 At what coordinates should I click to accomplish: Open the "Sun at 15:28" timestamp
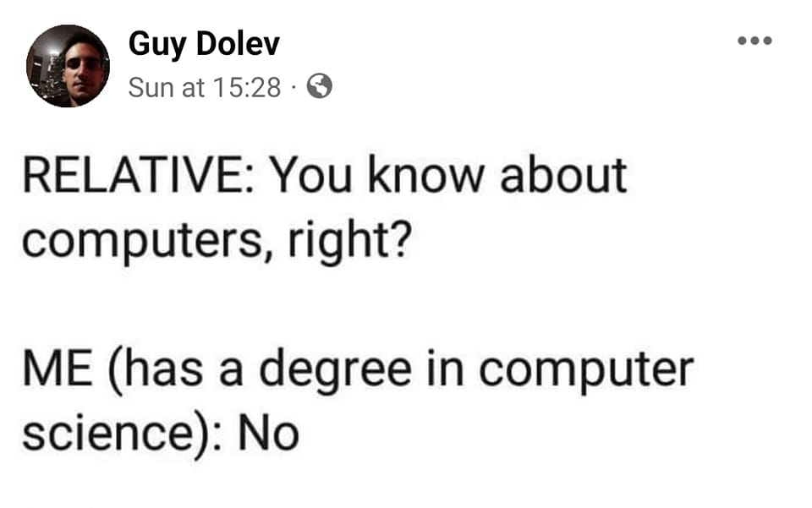point(204,87)
